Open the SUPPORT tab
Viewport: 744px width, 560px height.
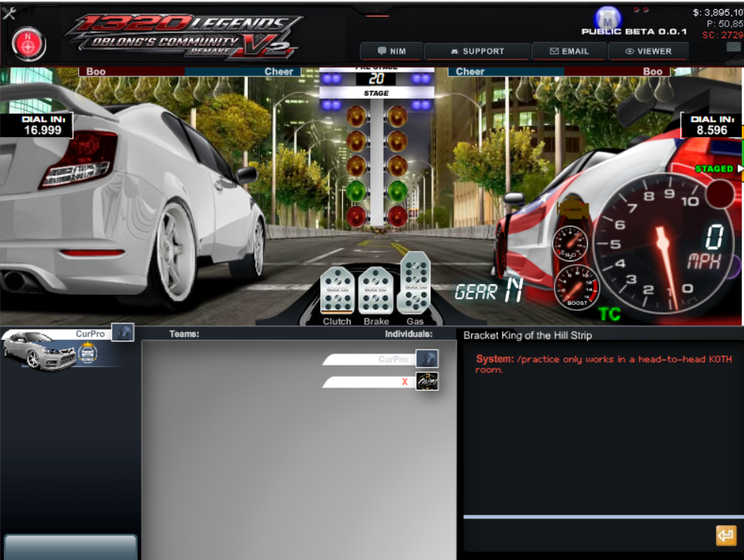coord(477,51)
